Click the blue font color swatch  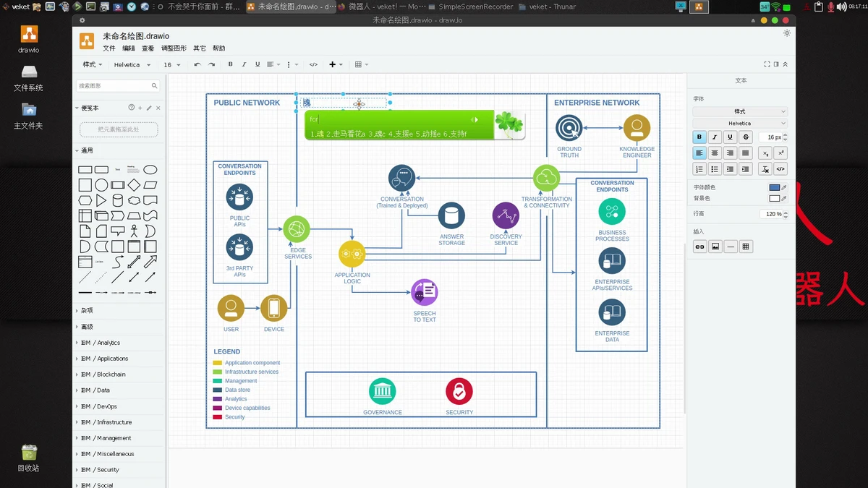pos(774,188)
